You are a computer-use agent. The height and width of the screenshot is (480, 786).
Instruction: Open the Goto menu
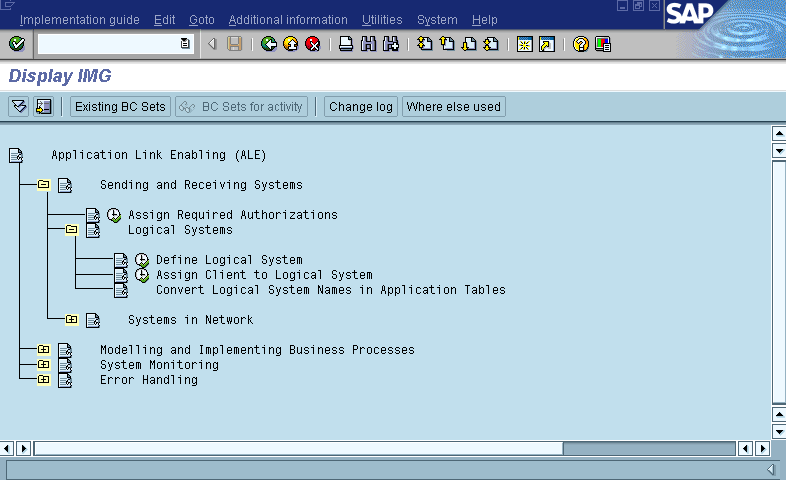(202, 20)
